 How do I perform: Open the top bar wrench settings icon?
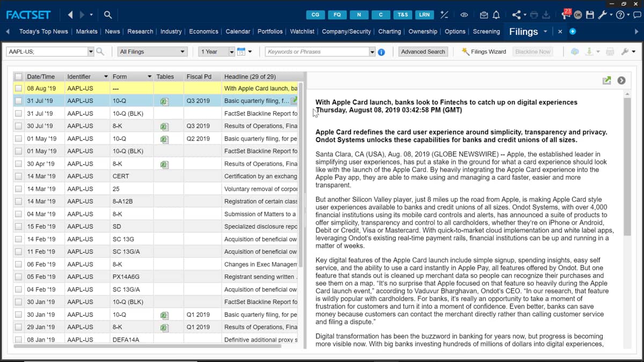602,15
